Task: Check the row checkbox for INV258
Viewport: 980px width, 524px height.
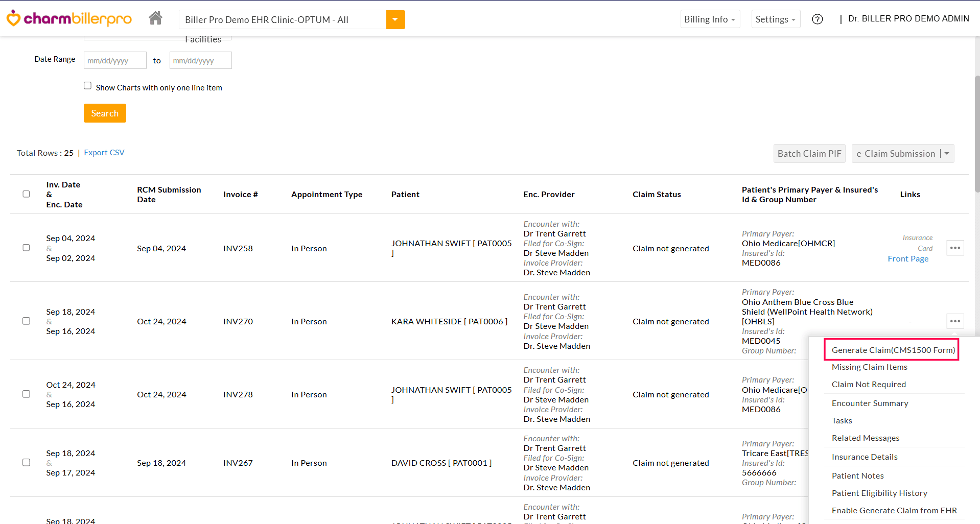Action: pyautogui.click(x=26, y=248)
